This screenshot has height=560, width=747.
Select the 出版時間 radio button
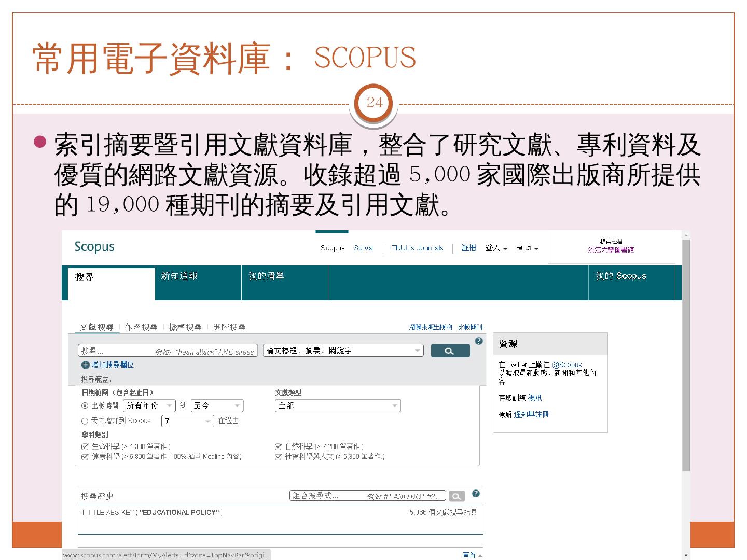coord(85,405)
